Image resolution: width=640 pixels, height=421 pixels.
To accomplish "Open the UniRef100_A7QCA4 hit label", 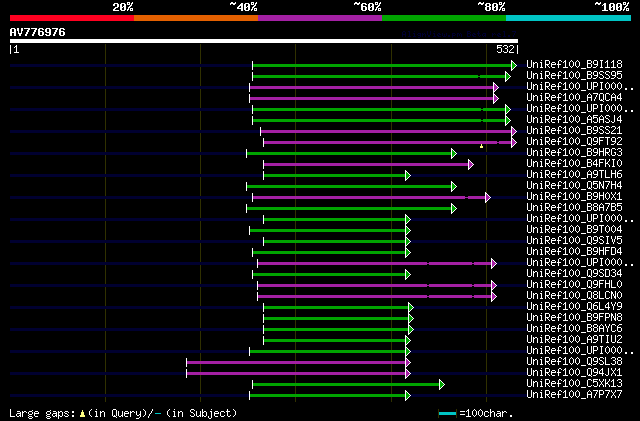I will pos(574,98).
